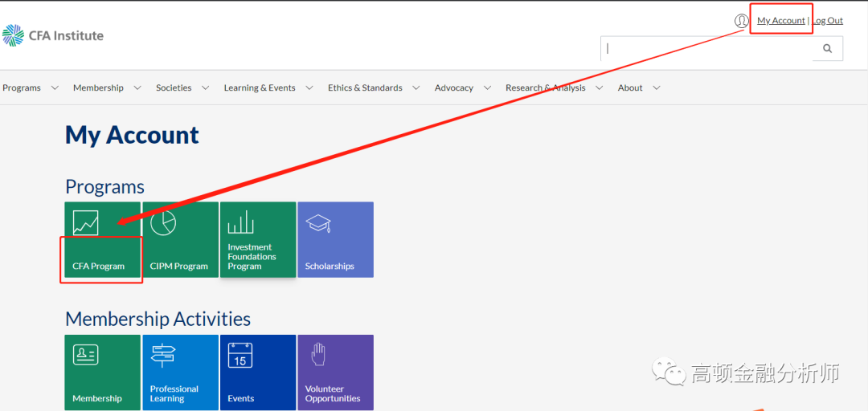Open the Professional Learning signpost icon
This screenshot has width=868, height=411.
click(163, 356)
